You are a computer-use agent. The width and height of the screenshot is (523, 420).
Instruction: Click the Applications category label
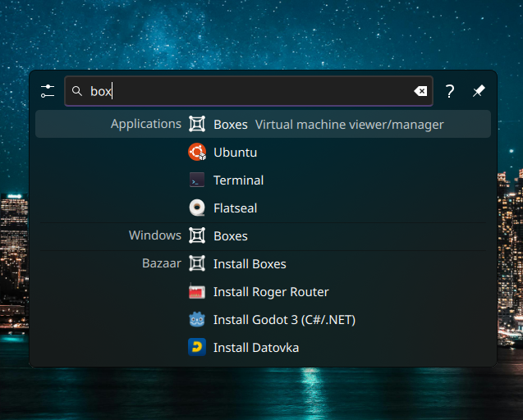point(146,124)
